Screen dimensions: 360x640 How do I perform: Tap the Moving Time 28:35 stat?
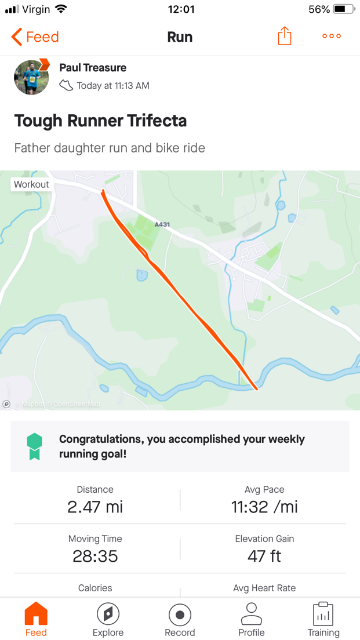coord(95,549)
